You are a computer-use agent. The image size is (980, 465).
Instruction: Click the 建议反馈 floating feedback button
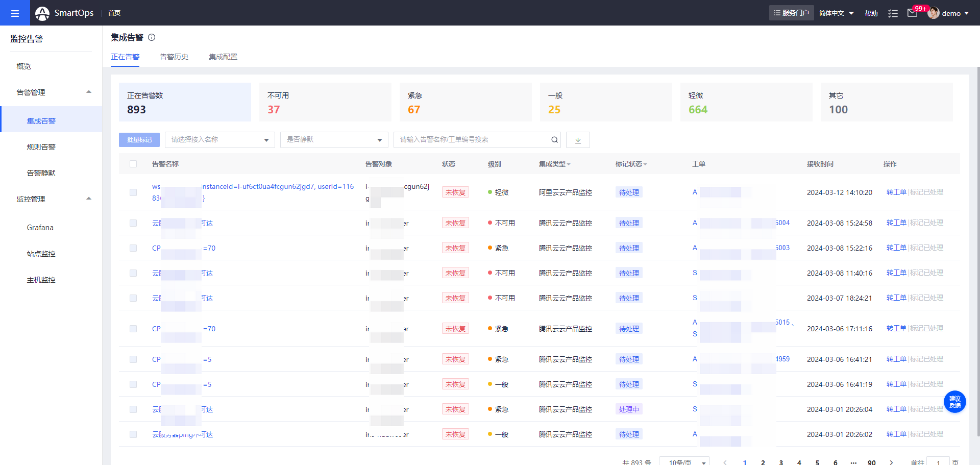pos(954,402)
